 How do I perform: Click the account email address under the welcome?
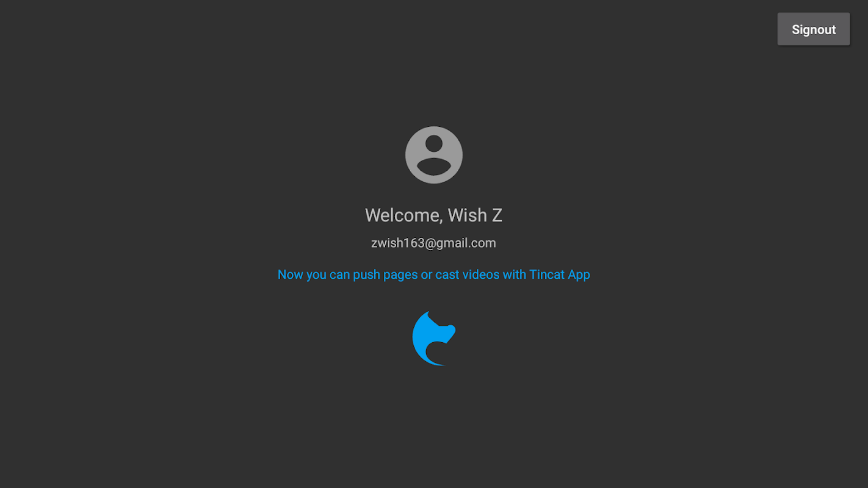433,243
